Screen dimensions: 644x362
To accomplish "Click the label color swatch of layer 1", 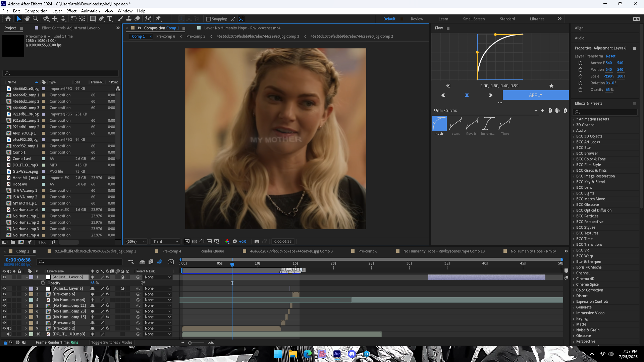I will pyautogui.click(x=31, y=277).
